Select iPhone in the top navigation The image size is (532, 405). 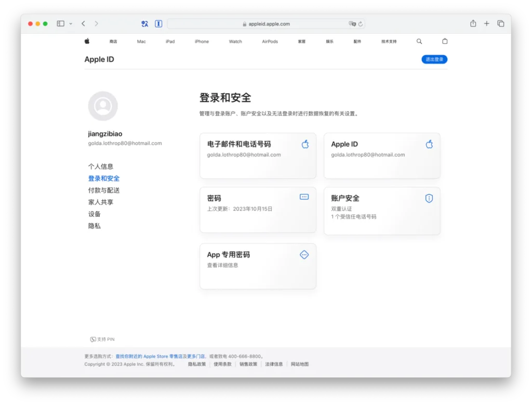(x=201, y=41)
